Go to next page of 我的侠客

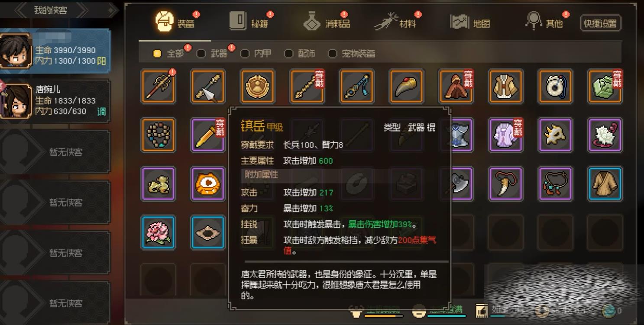(x=112, y=10)
